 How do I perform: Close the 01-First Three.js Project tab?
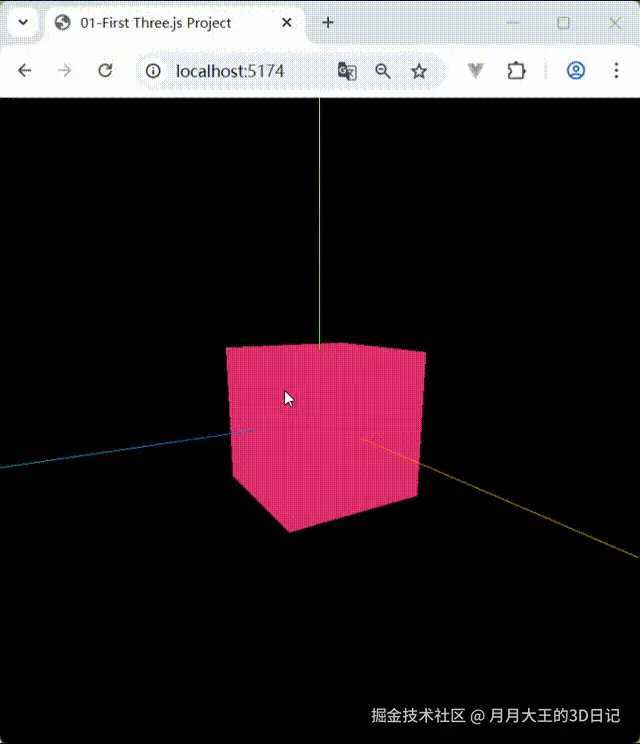(x=287, y=22)
